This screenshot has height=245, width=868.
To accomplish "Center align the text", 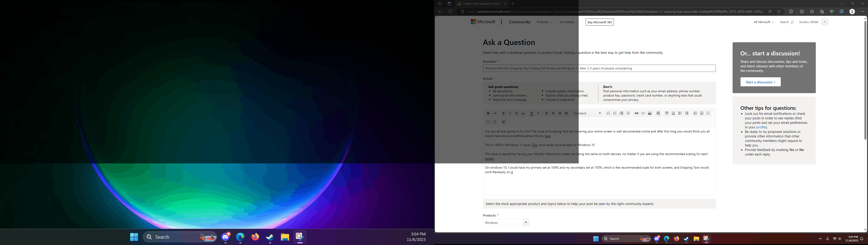I will [x=553, y=113].
